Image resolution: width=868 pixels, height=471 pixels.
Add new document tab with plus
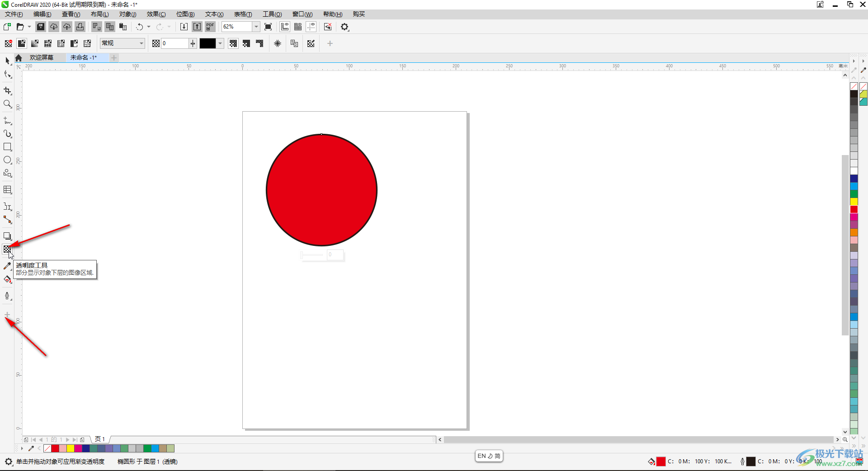[x=114, y=57]
